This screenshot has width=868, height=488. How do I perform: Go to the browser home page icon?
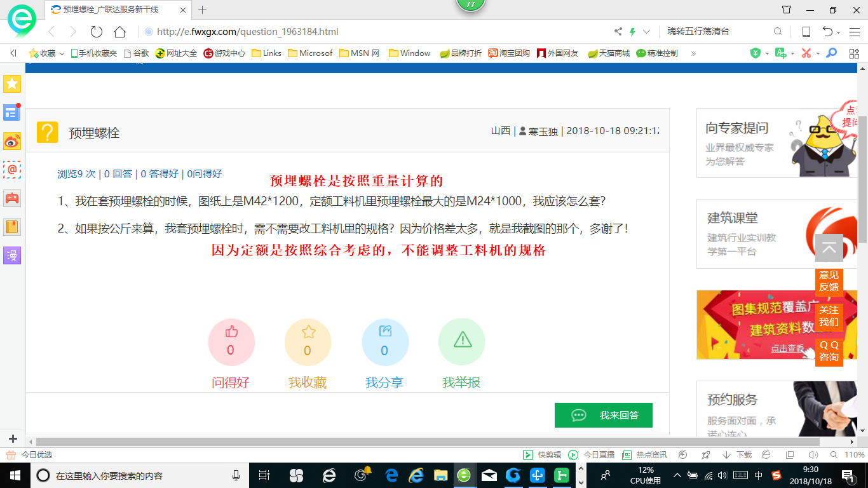tap(119, 32)
